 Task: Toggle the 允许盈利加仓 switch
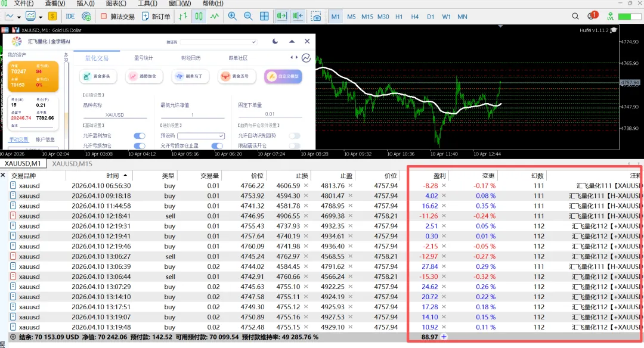coord(140,136)
